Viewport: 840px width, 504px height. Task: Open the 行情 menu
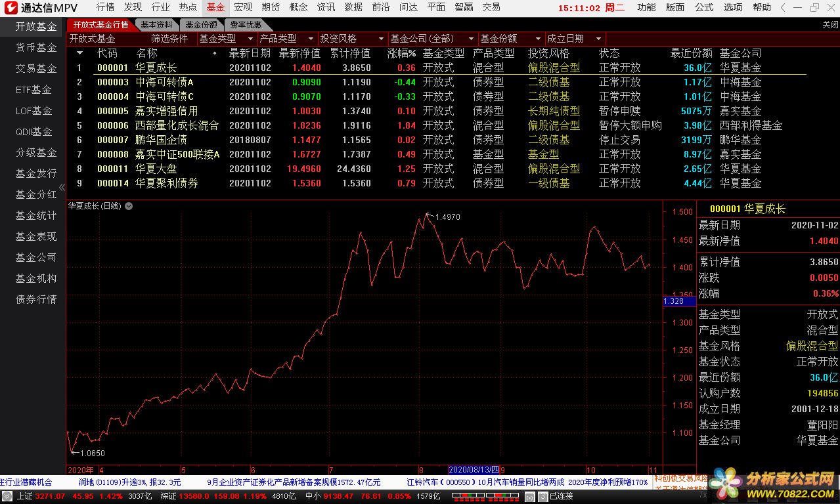coord(105,8)
